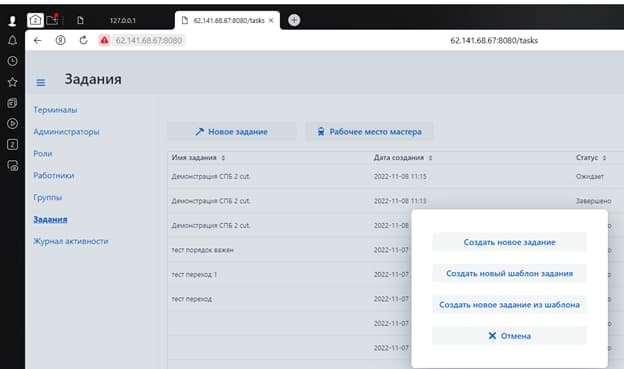Sort by Имя задания column arrows

223,158
